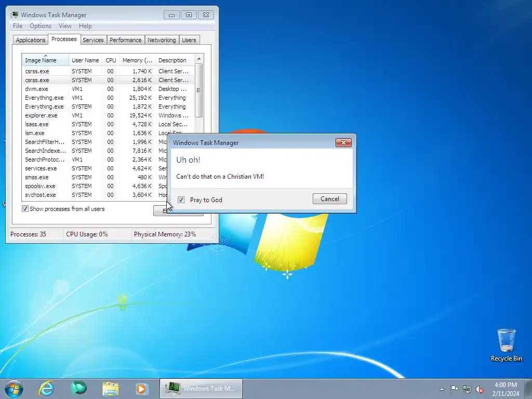
Task: Select the spoolsv.exe process
Action: click(95, 186)
